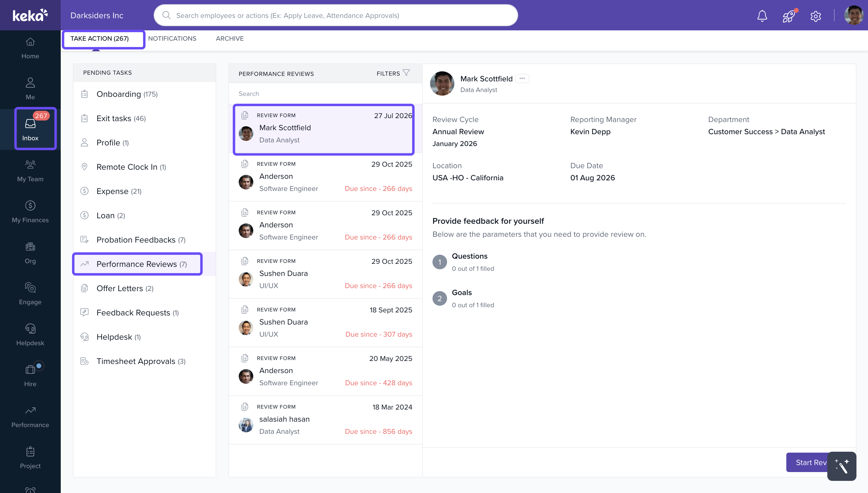Select Onboarding (175) pending task
The width and height of the screenshot is (868, 493).
pos(144,94)
